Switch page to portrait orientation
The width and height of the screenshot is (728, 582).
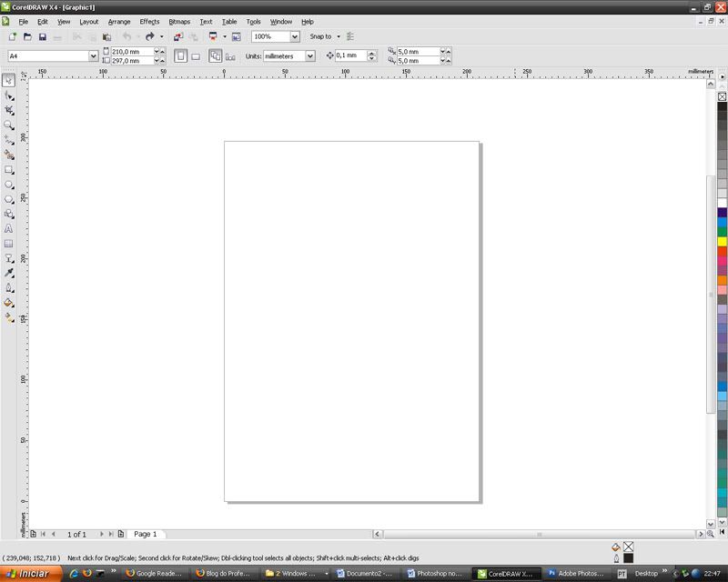(x=180, y=56)
